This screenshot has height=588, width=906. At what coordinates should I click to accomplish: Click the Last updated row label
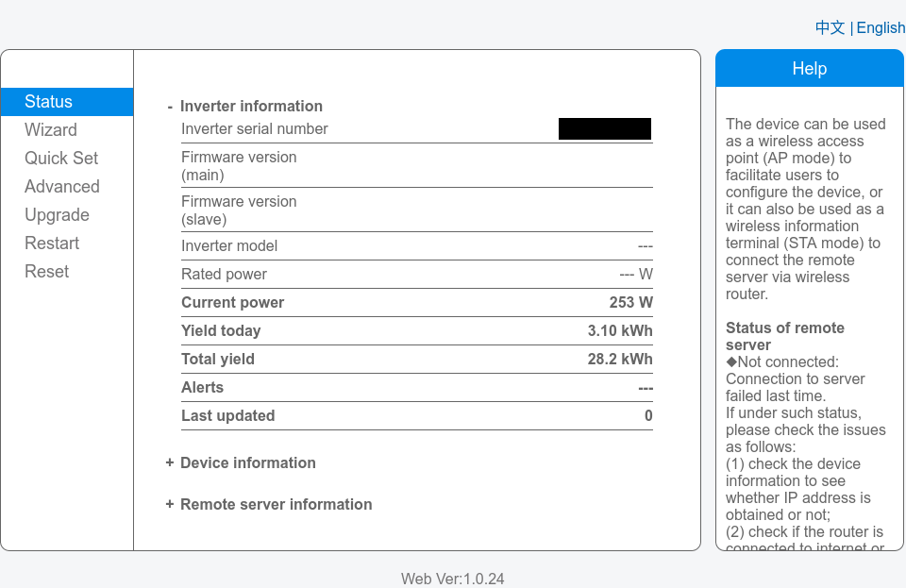pyautogui.click(x=227, y=416)
